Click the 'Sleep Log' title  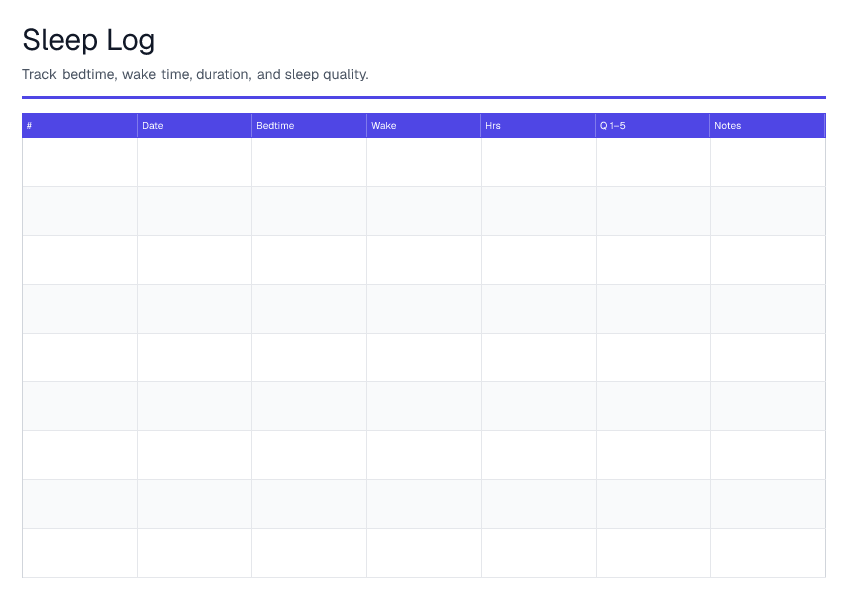pyautogui.click(x=89, y=41)
